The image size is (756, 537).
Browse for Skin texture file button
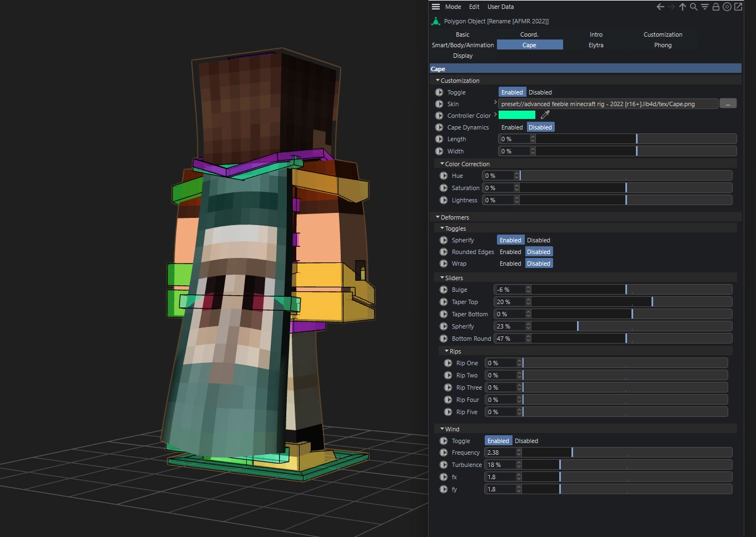pos(728,103)
